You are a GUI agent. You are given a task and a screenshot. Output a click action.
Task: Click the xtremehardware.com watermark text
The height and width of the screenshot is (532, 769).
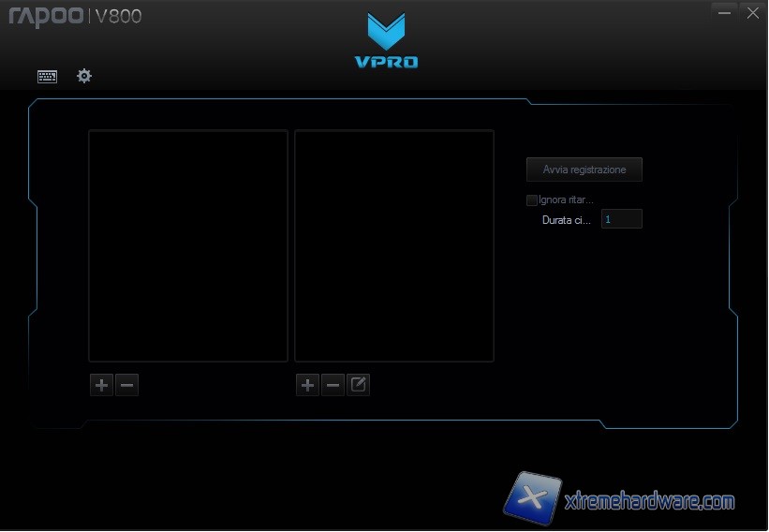(650, 502)
